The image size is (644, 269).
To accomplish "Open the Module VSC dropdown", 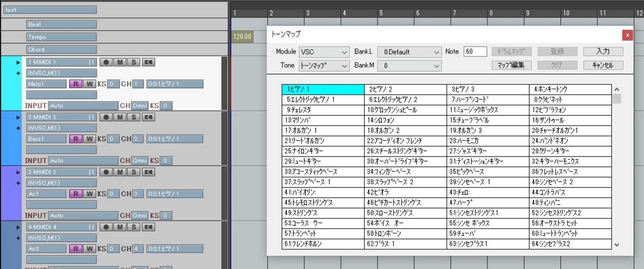I will 324,52.
